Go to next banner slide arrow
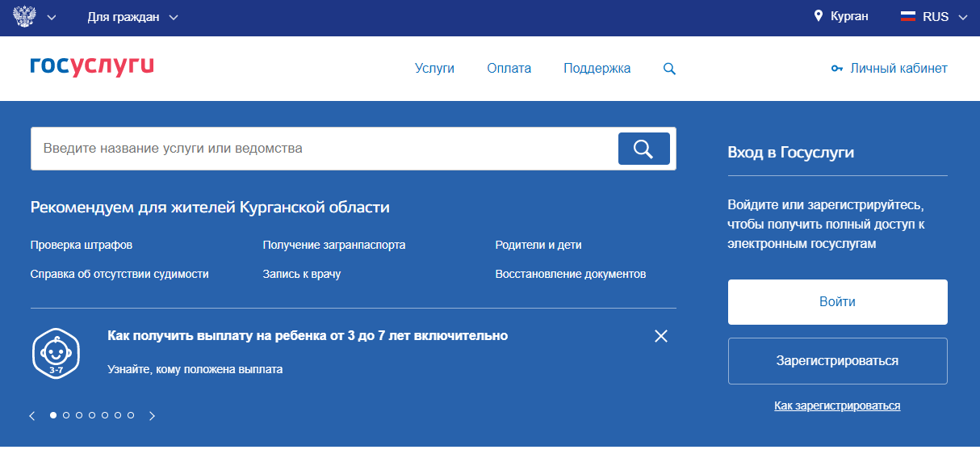This screenshot has width=980, height=458. tap(152, 416)
